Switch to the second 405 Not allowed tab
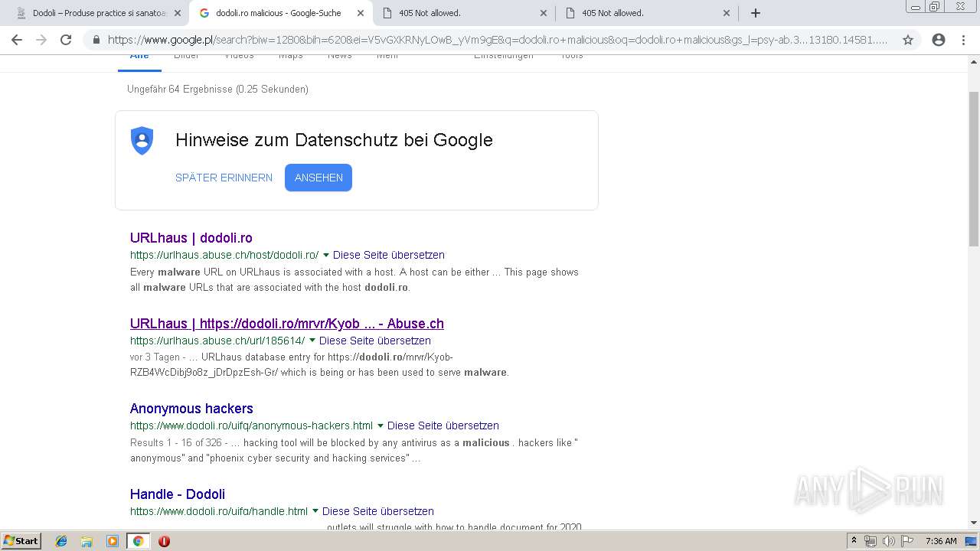980x551 pixels. click(646, 13)
